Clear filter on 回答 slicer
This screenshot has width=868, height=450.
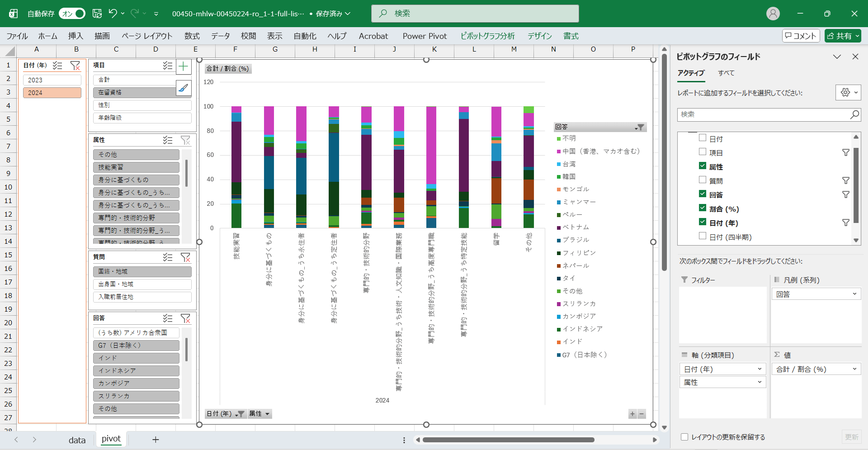point(185,318)
